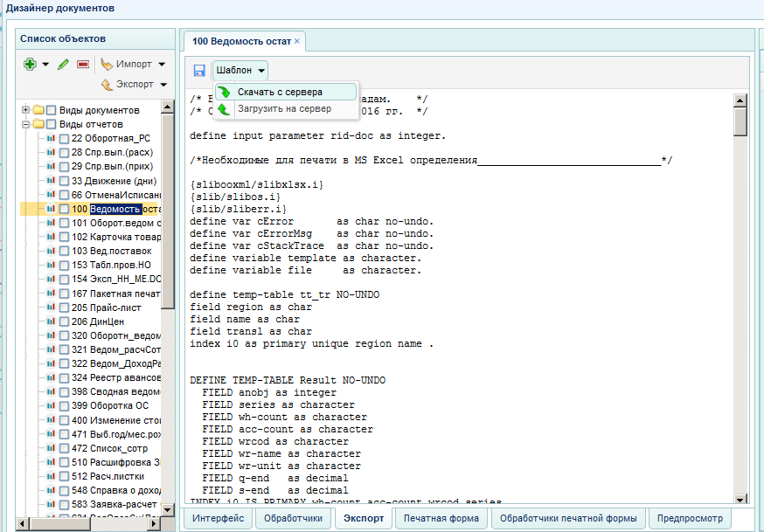Click the Виды отчетов folder icon

pyautogui.click(x=38, y=124)
